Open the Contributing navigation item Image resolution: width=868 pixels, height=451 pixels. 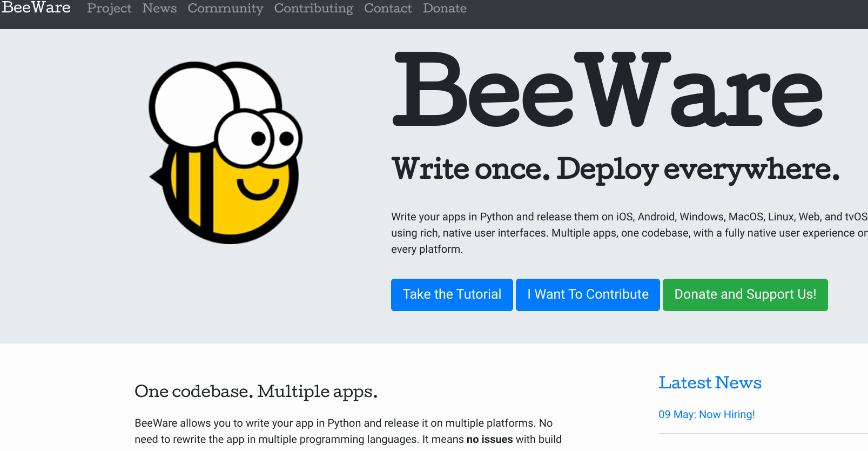click(x=313, y=9)
